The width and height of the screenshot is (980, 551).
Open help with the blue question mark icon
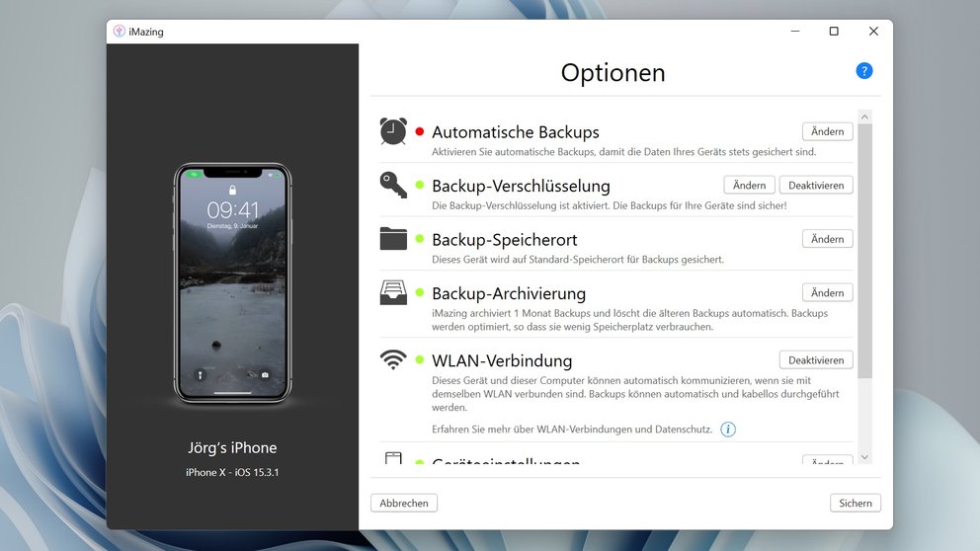tap(863, 71)
